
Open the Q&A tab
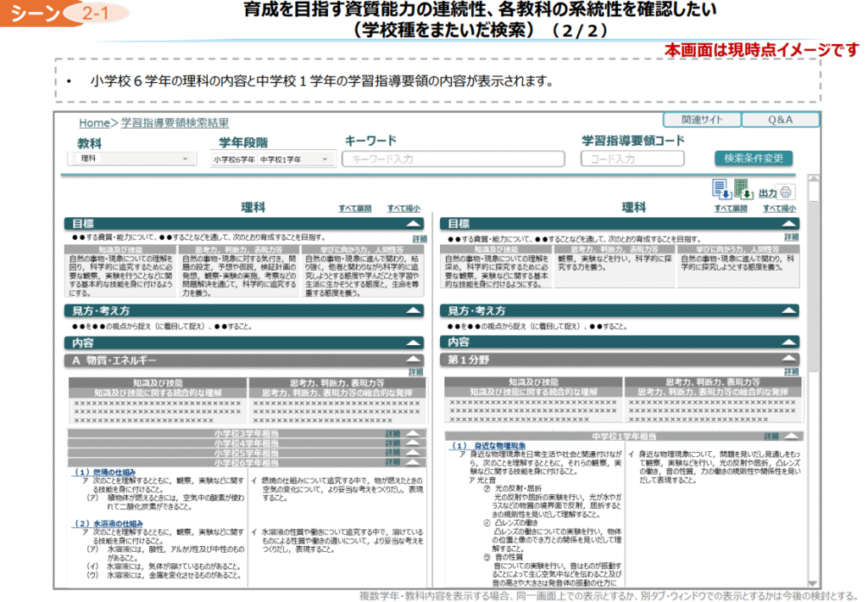point(780,120)
